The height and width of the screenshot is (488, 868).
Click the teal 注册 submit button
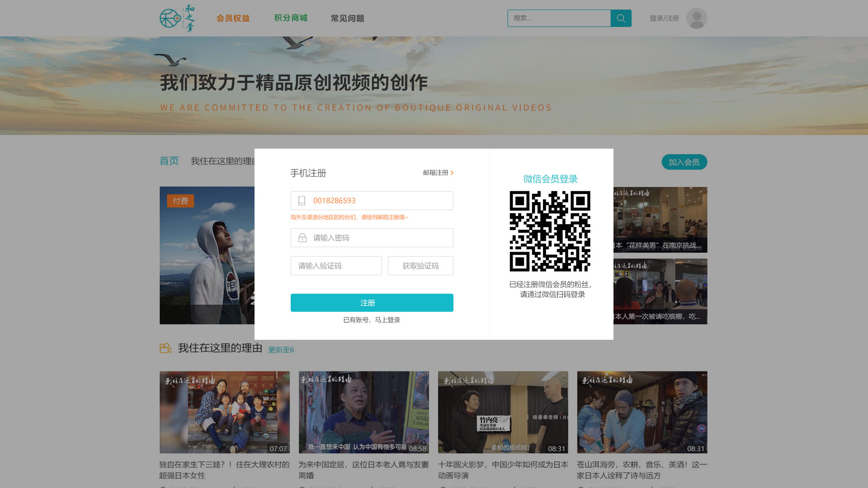click(x=372, y=303)
